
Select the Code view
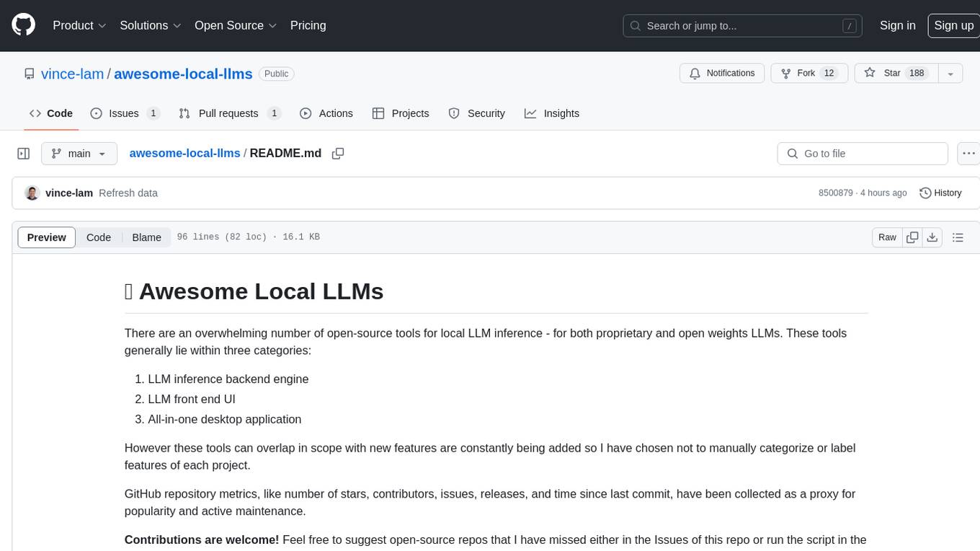(99, 237)
